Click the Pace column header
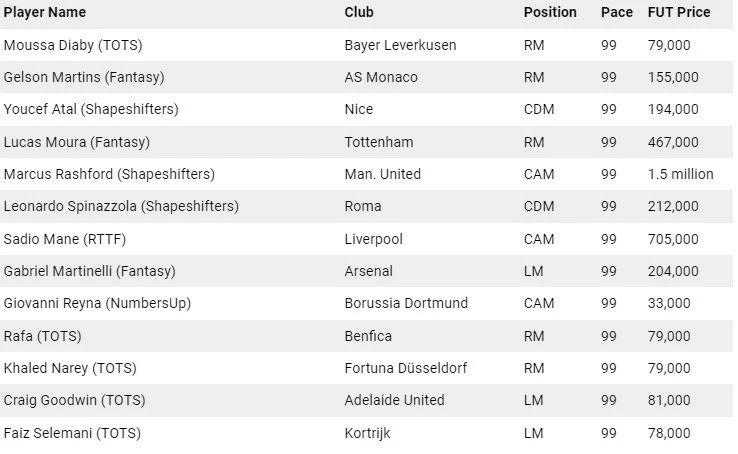Viewport: 738px width, 454px height. pyautogui.click(x=617, y=12)
